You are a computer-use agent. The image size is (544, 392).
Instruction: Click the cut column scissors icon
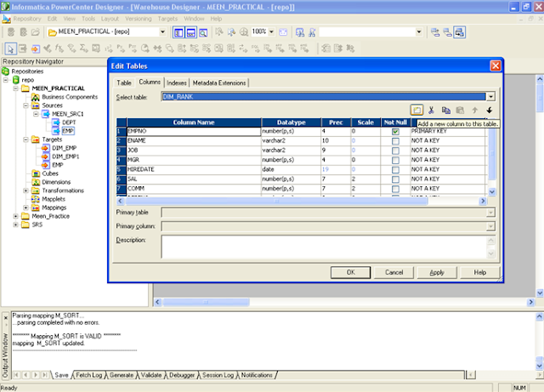[x=431, y=110]
